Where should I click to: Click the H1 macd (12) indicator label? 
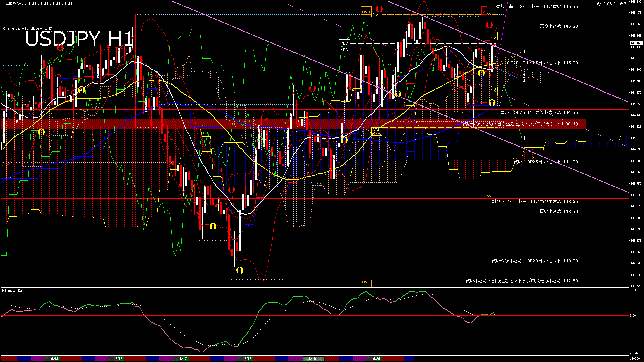[x=12, y=291]
